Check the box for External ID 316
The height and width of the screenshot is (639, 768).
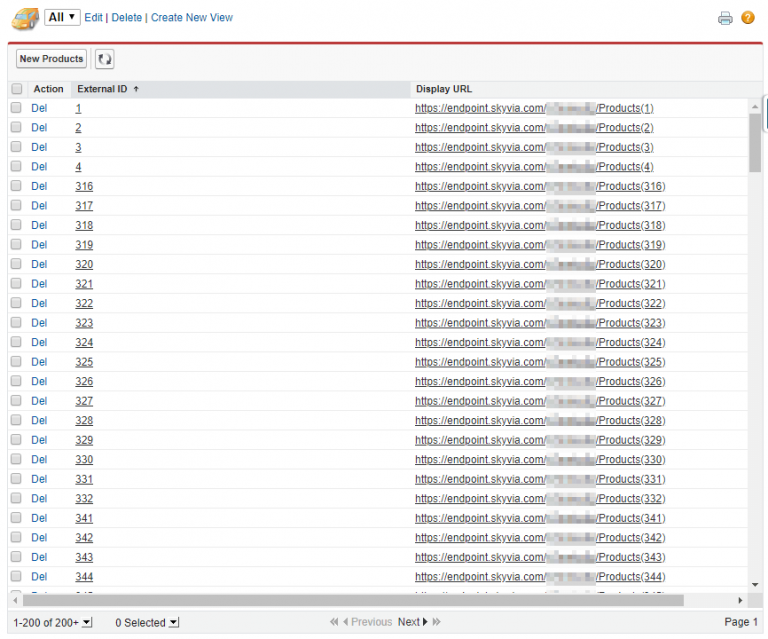coord(16,186)
